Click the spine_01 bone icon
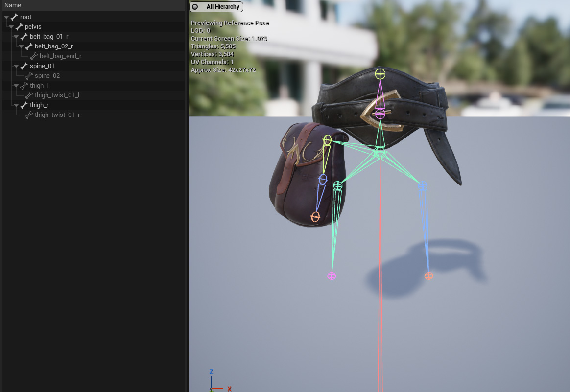The width and height of the screenshot is (570, 392). (24, 66)
